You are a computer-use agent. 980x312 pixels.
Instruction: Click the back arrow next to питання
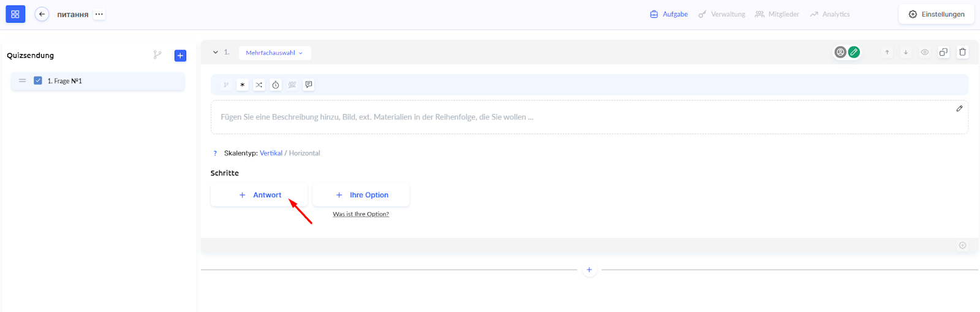pyautogui.click(x=42, y=14)
